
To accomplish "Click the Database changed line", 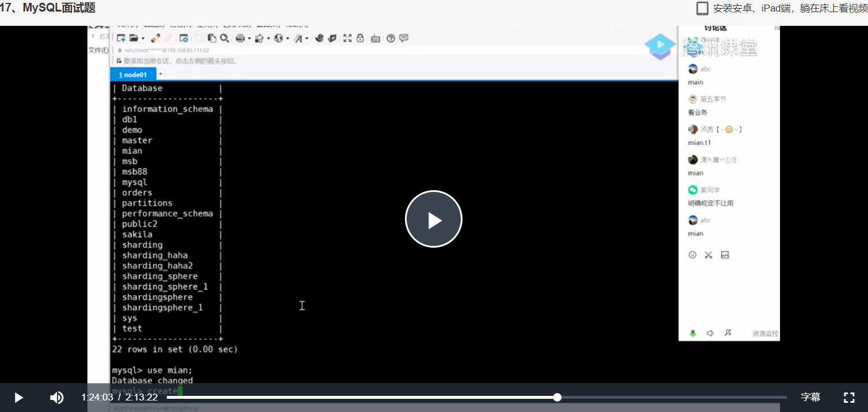I will coord(152,380).
